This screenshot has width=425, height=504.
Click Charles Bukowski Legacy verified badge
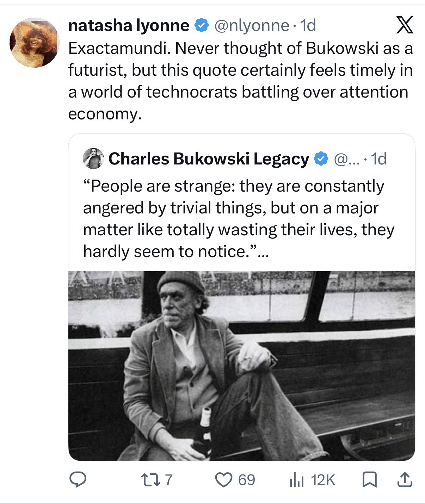point(320,159)
